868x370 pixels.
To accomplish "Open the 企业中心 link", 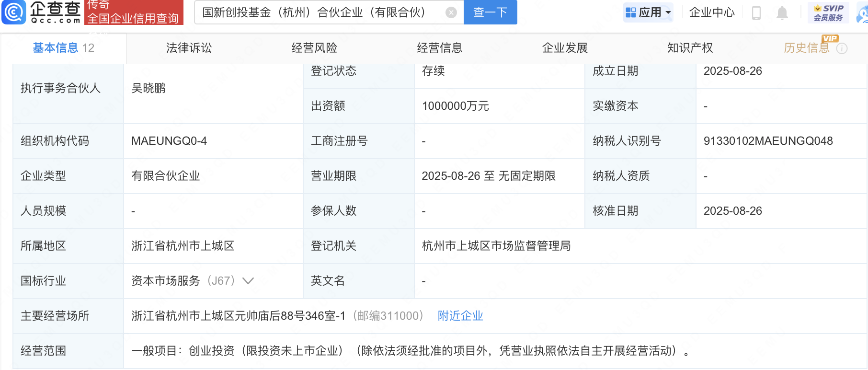I will 711,12.
